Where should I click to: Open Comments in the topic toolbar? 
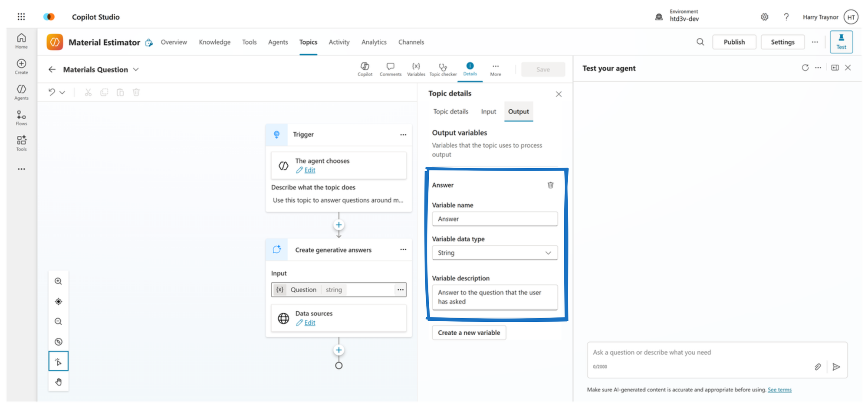(391, 69)
